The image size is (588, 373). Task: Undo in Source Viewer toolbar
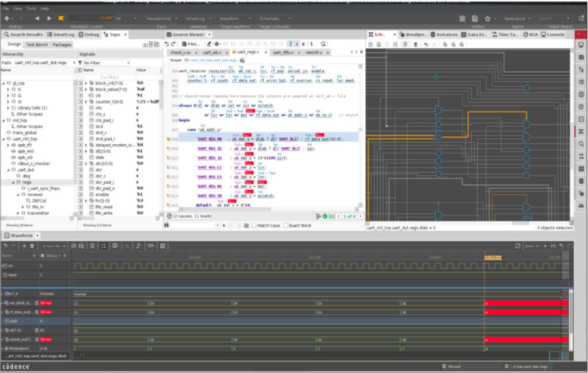(x=167, y=44)
